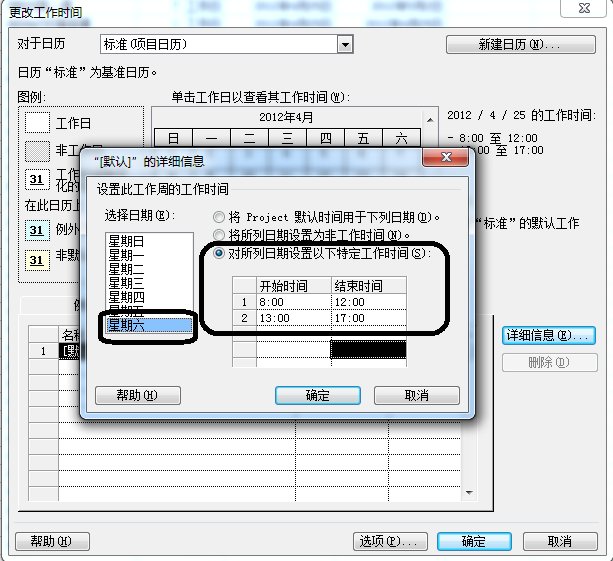Screen dimensions: 613x561
Task: Click start time cell 13:00
Action: point(294,318)
